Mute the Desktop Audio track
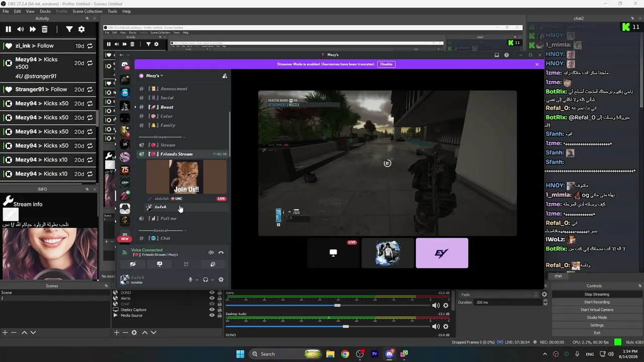Viewport: 644px width, 362px height. point(436,326)
